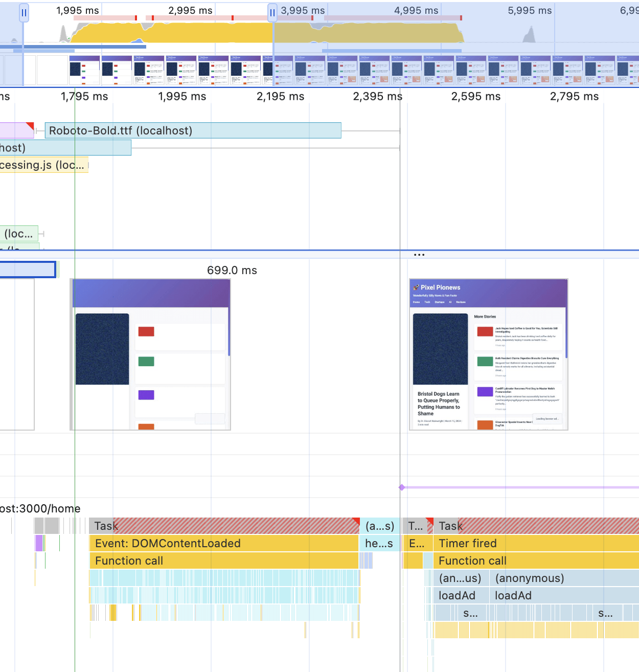Select the wider loadAd call under (anonymous)
Image resolution: width=639 pixels, height=672 pixels.
pyautogui.click(x=562, y=595)
